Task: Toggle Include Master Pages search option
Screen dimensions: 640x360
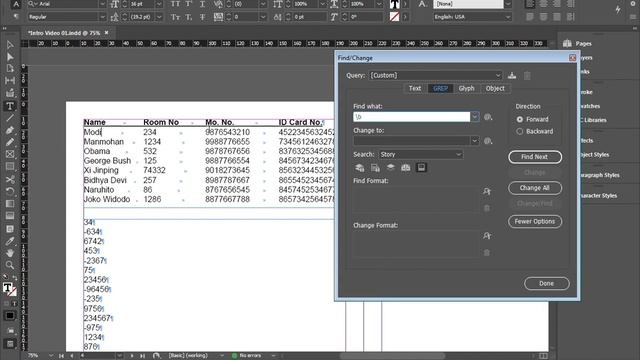Action: point(406,168)
